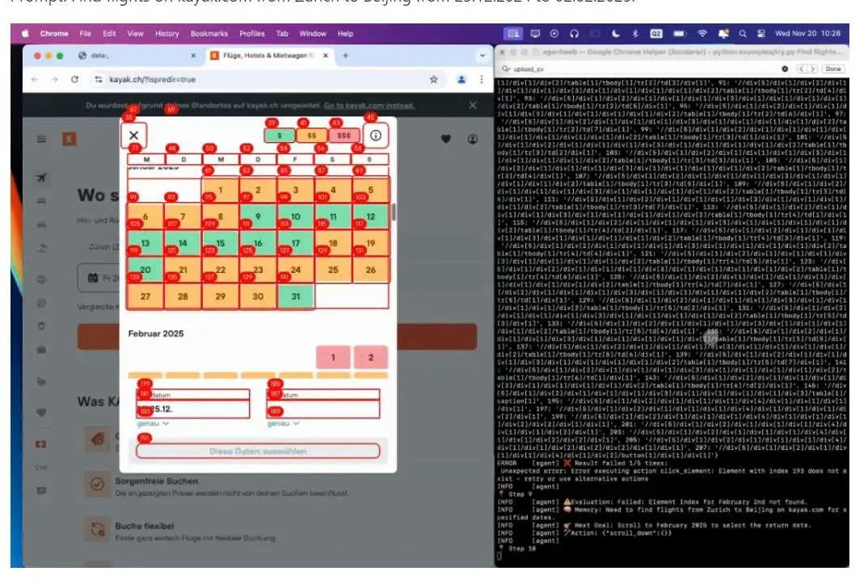The width and height of the screenshot is (868, 588).
Task: Select Flights plane icon in sidebar
Action: click(41, 178)
